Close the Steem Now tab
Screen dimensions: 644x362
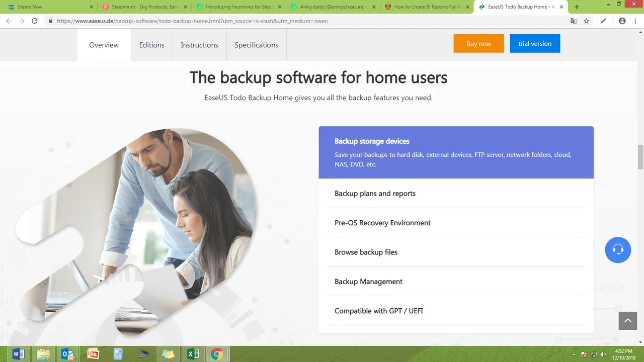(91, 7)
